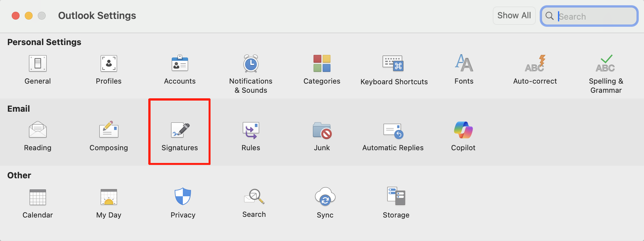The height and width of the screenshot is (241, 644).
Task: Open Keyboard Shortcuts settings
Action: point(393,64)
